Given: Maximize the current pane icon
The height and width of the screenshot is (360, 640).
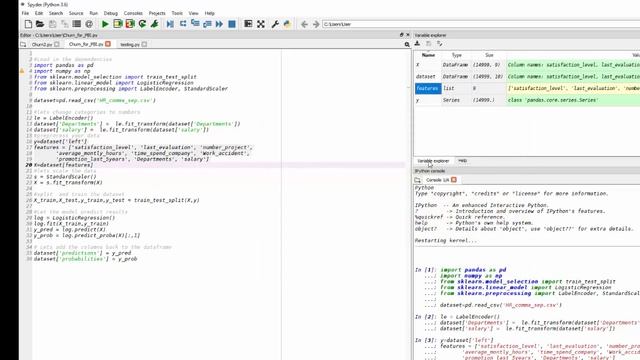Looking at the screenshot, I should (248, 24).
